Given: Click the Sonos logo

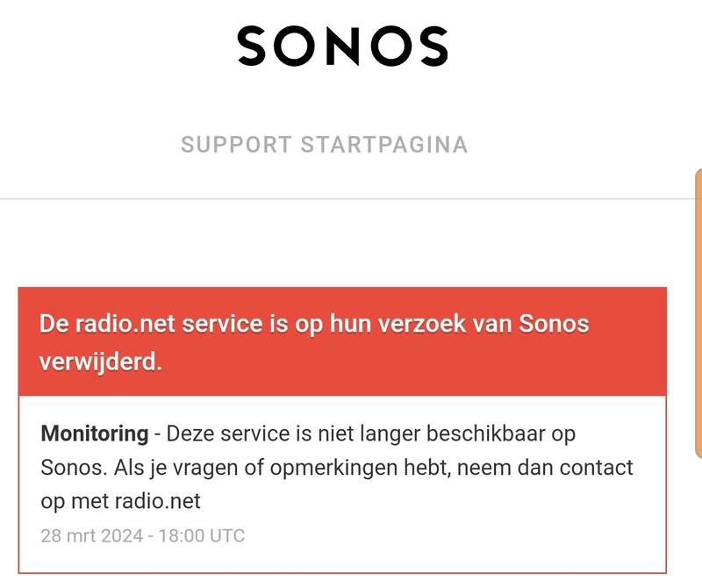Looking at the screenshot, I should point(342,47).
